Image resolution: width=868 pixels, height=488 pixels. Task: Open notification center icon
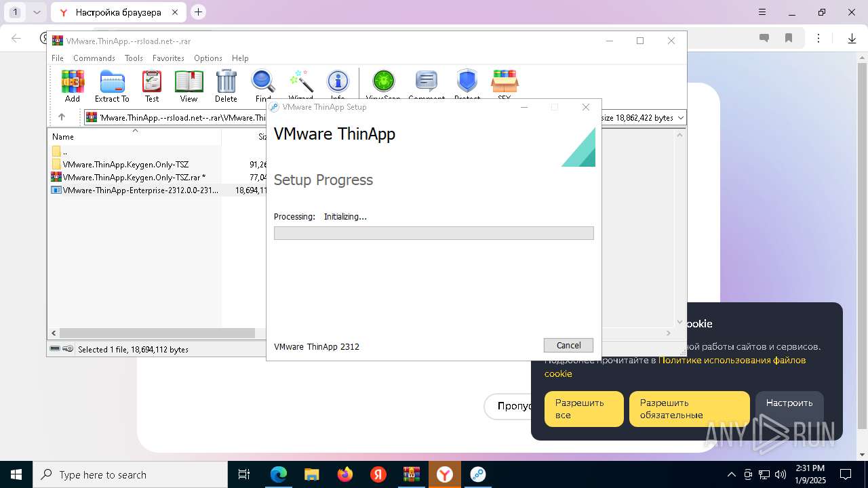(846, 474)
